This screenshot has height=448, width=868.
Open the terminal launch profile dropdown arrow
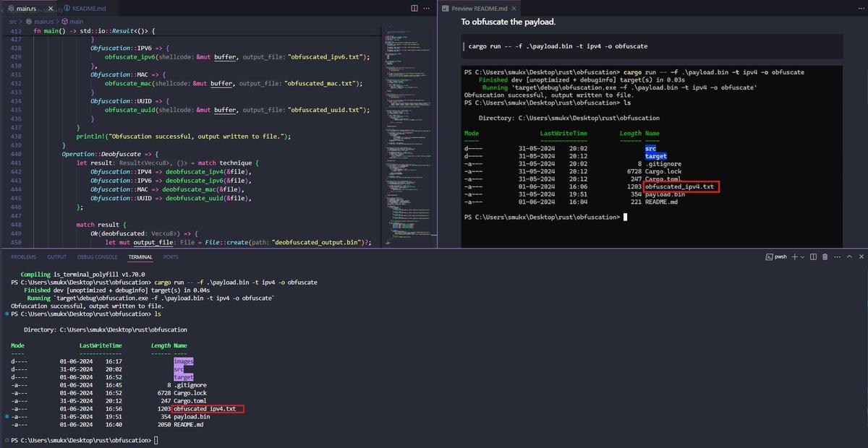(804, 257)
